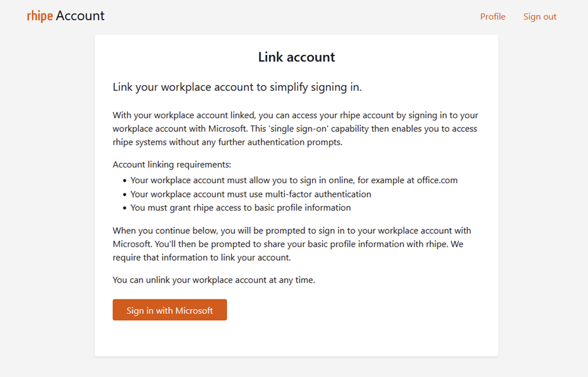Select the basic profile information requirement
The width and height of the screenshot is (588, 377).
point(240,208)
